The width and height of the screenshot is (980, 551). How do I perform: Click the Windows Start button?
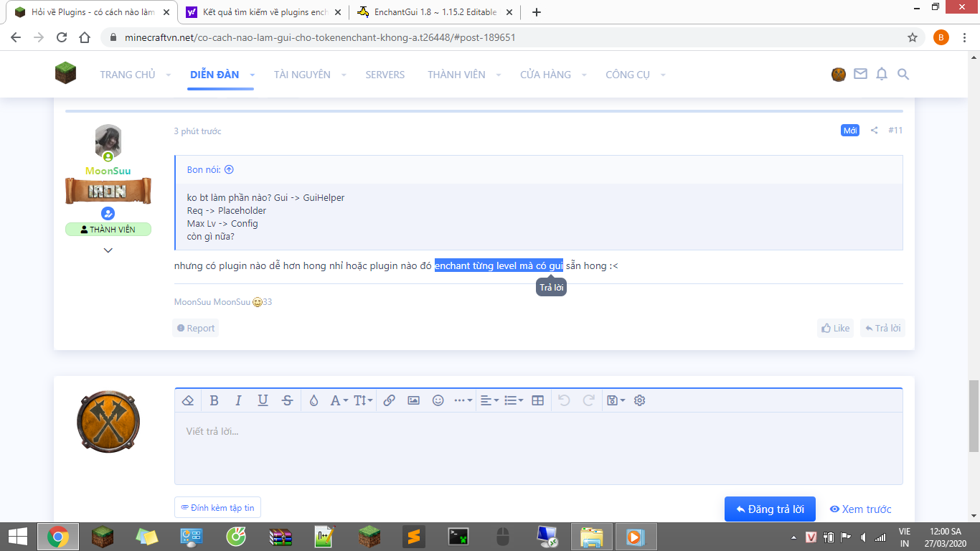[x=18, y=537]
